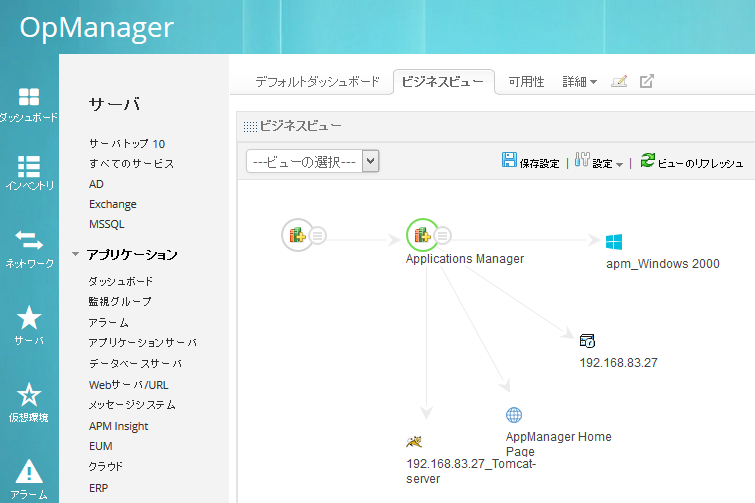Switch to 可用性 tab
Screen dimensions: 755x503
coord(526,82)
